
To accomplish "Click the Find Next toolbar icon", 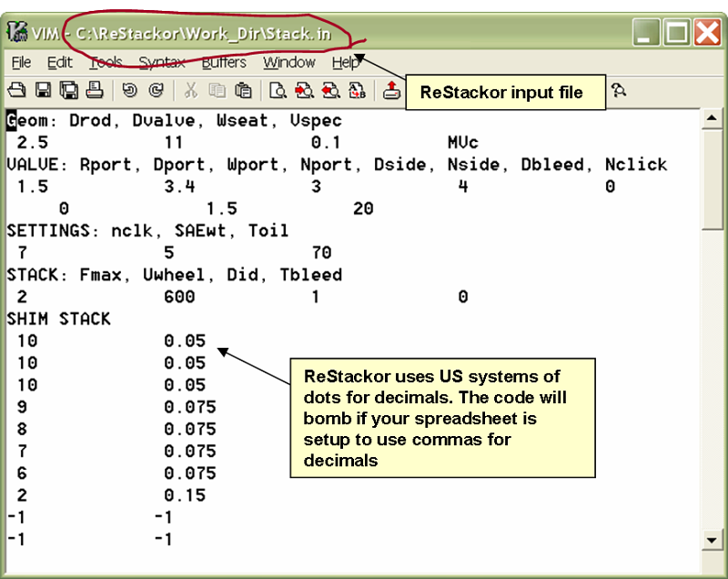I will point(304,90).
